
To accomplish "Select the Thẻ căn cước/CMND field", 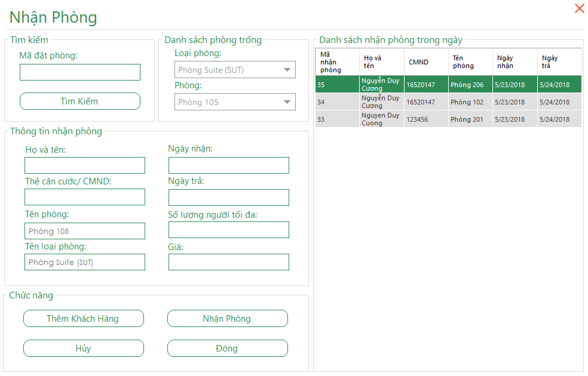I will 84,198.
